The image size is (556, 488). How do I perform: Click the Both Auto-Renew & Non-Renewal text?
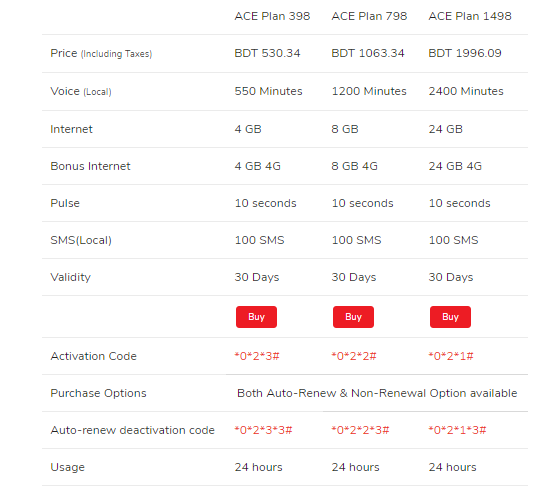331,393
